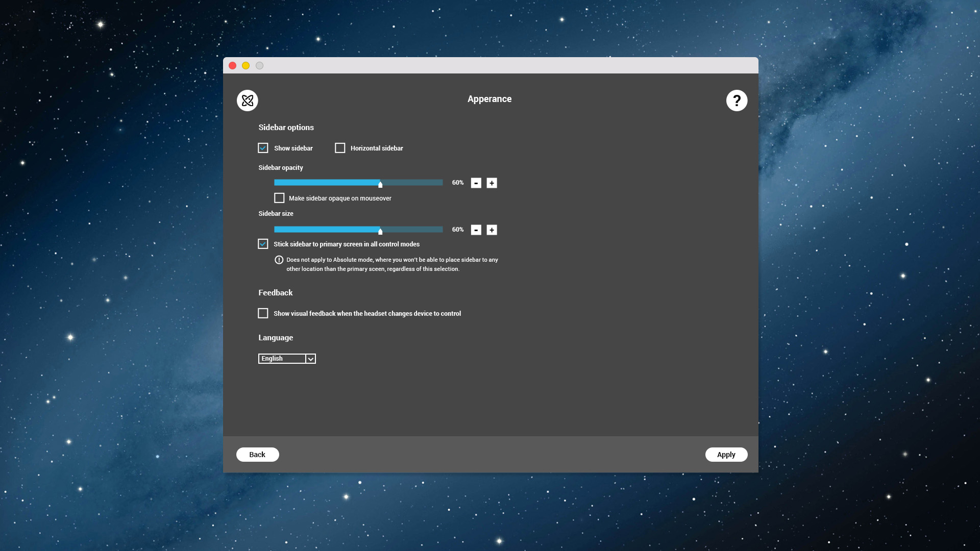This screenshot has width=980, height=551.
Task: Click the decrease sidebar size button
Action: pos(476,230)
